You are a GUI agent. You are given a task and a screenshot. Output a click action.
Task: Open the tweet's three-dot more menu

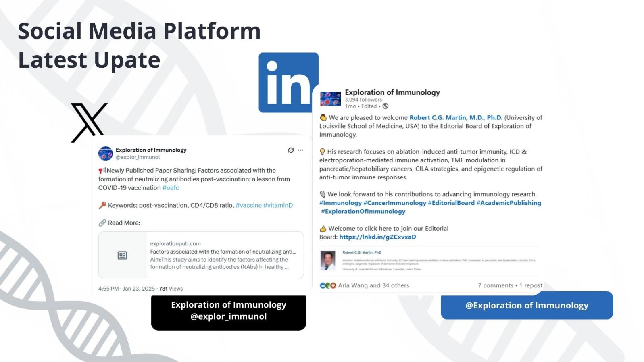tap(300, 150)
